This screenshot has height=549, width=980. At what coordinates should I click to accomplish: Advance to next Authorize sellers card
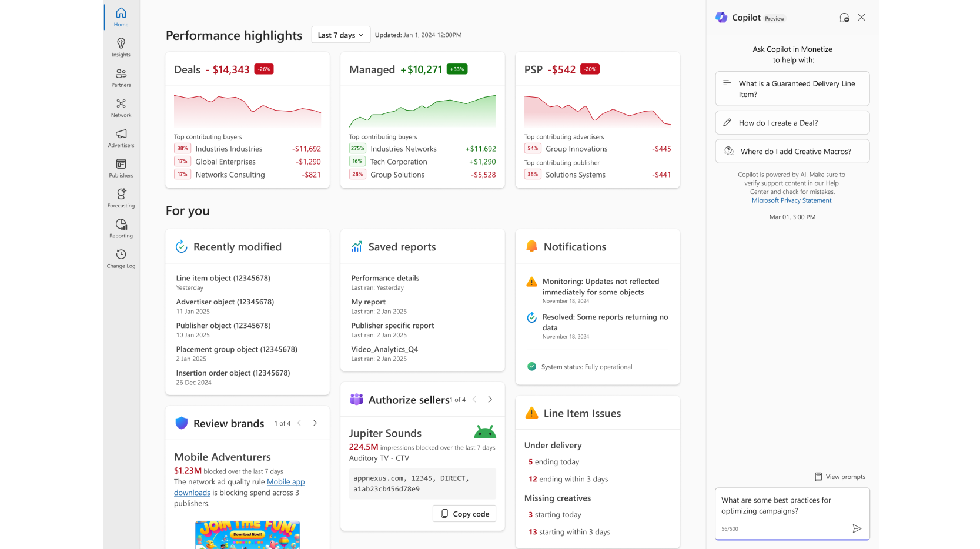490,400
